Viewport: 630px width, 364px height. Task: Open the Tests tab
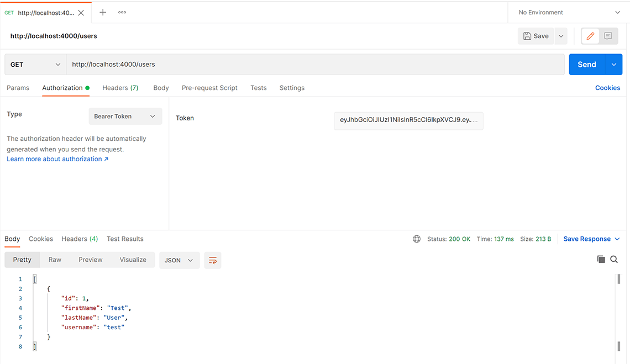point(258,87)
